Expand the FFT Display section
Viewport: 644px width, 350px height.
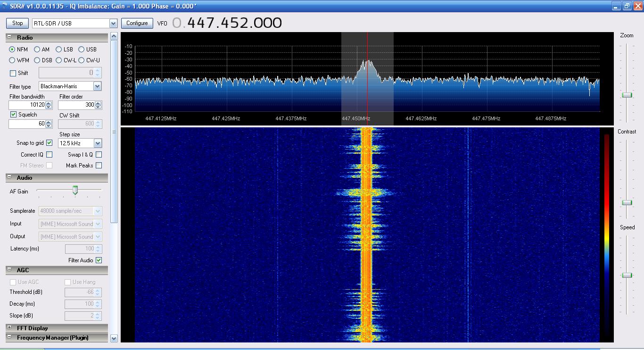tap(9, 327)
